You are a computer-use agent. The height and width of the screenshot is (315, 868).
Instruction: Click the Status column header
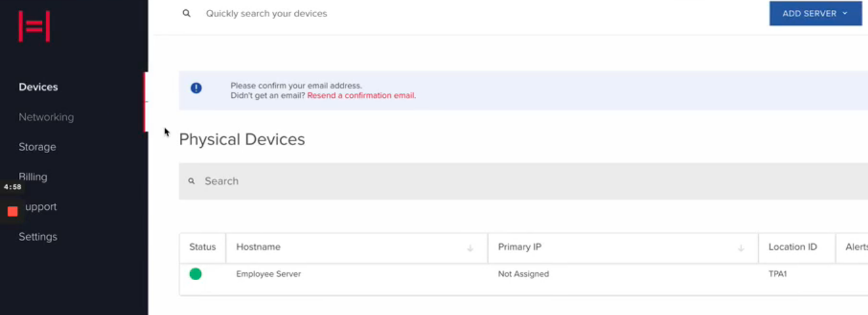pyautogui.click(x=202, y=247)
